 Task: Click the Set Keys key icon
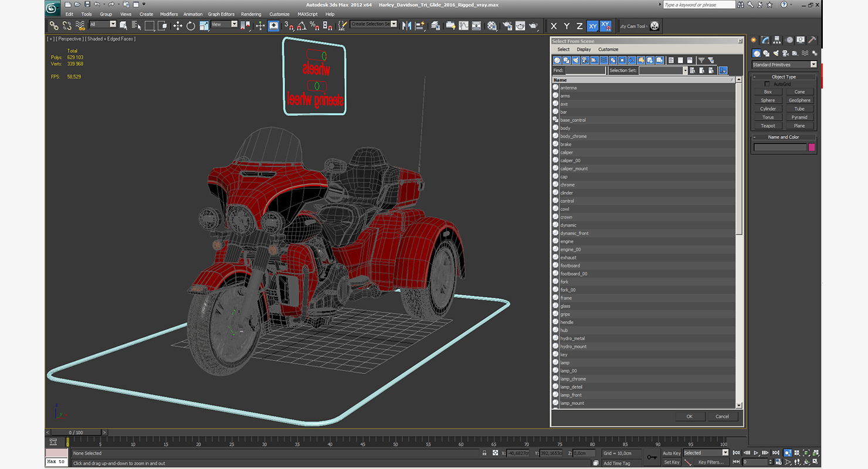[x=652, y=457]
